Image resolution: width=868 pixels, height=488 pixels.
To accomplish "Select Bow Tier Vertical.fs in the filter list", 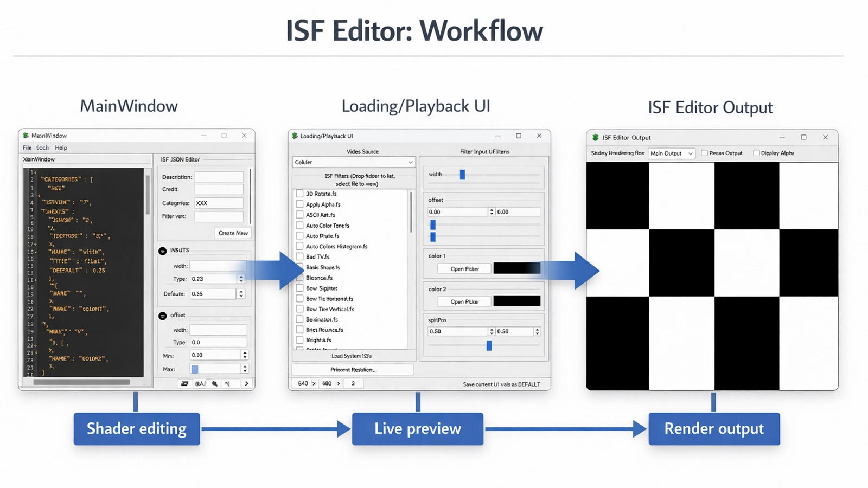I will click(330, 309).
